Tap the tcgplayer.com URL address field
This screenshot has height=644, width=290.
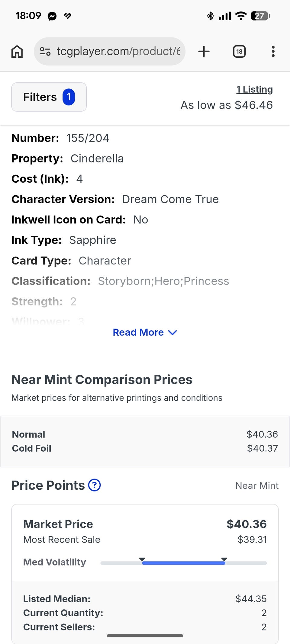118,51
